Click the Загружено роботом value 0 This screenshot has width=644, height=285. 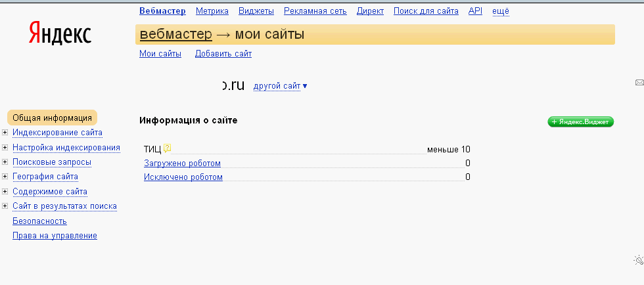[x=468, y=164]
